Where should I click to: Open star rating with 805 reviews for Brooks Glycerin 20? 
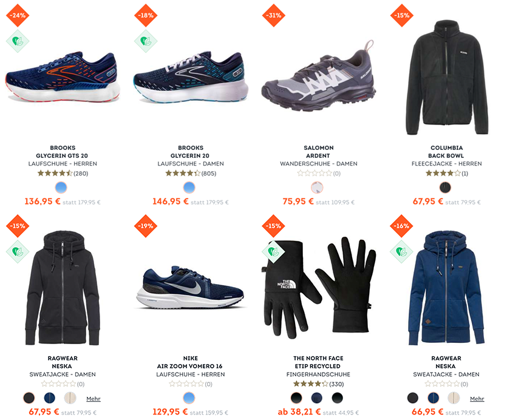[191, 173]
